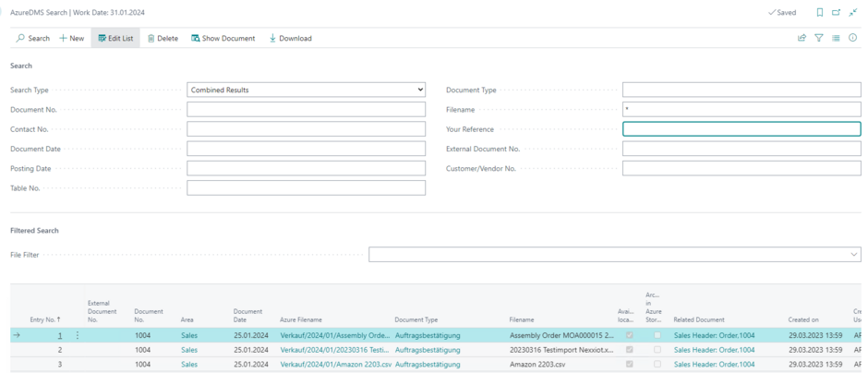Toggle Available locally checkbox for Amazon 2203.csv
This screenshot has width=868, height=373.
tap(630, 365)
